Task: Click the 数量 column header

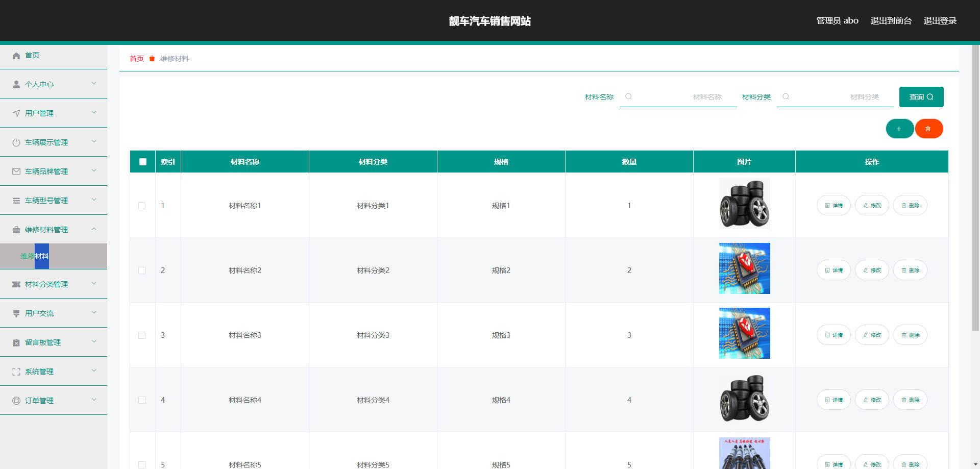Action: (629, 162)
